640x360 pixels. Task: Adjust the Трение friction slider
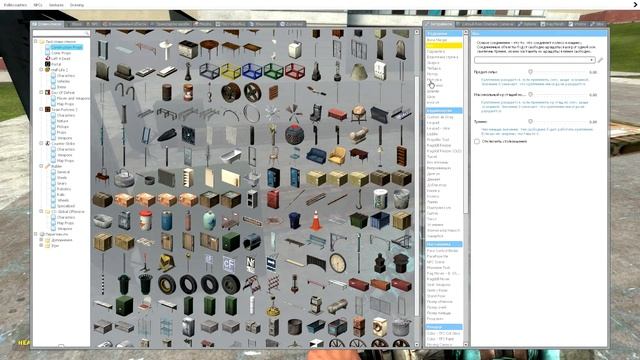(x=530, y=121)
